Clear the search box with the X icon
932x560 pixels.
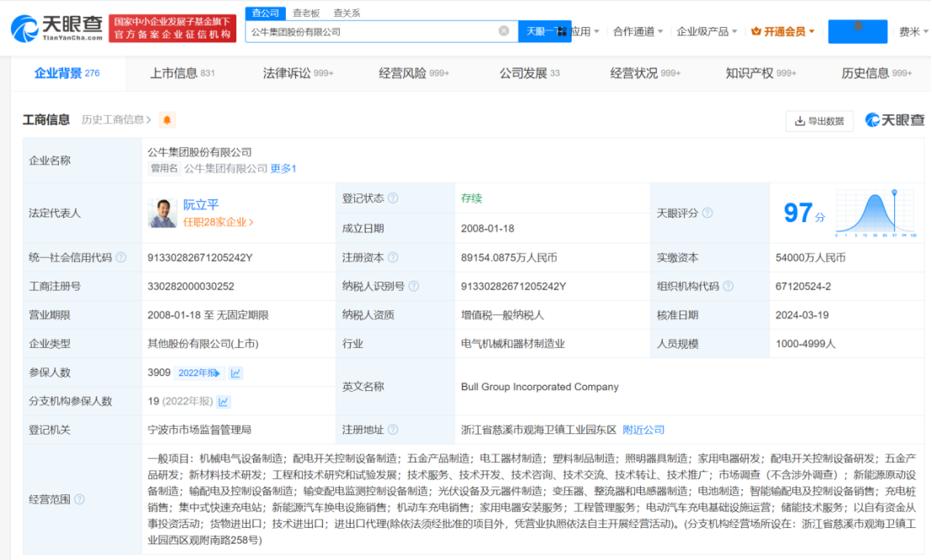click(x=504, y=31)
